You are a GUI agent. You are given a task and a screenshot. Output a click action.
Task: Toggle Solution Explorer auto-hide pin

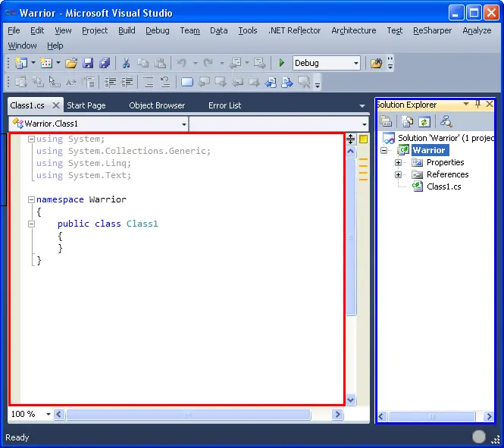(478, 104)
